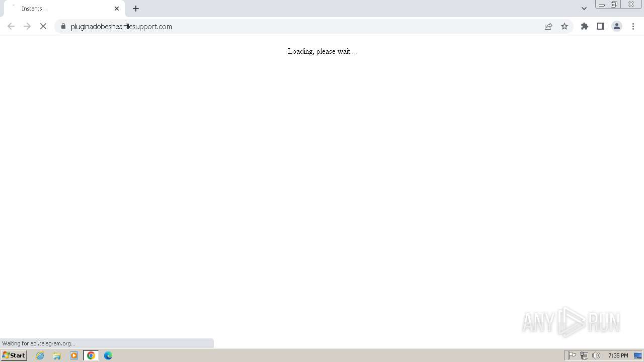Launch Microsoft Edge from taskbar
The width and height of the screenshot is (644, 362).
(108, 355)
